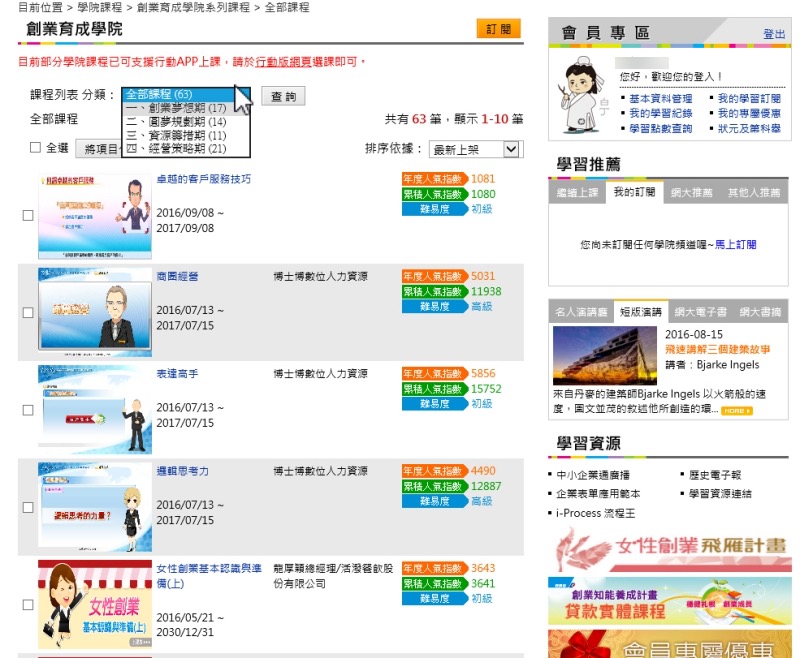The height and width of the screenshot is (658, 800).
Task: Click the 卓越的客戶服務技巧 course thumbnail
Action: pyautogui.click(x=95, y=216)
